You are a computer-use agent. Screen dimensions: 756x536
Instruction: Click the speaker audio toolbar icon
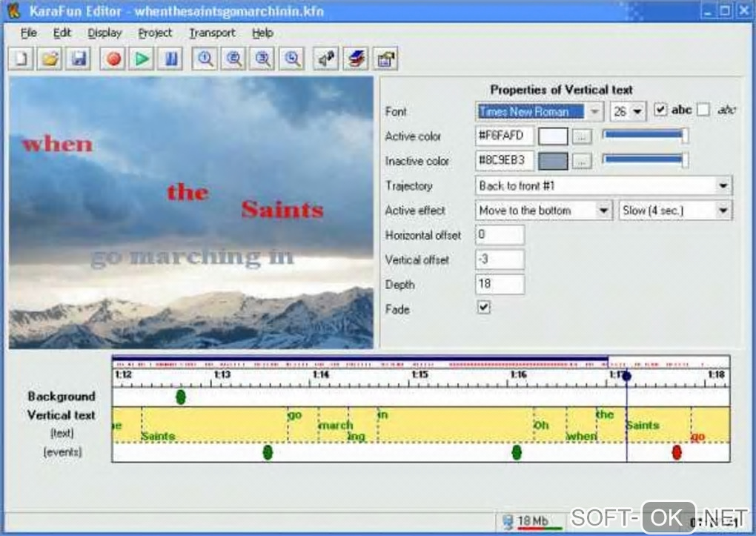coord(326,59)
